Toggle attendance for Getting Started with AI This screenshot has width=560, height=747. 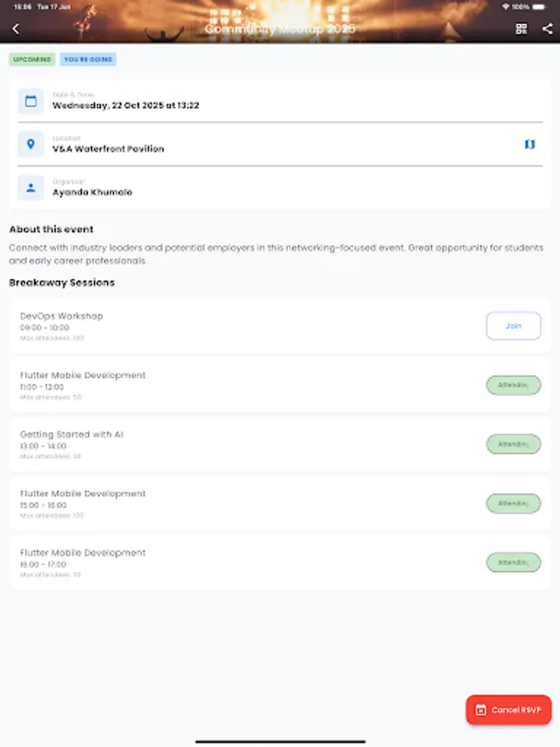[513, 444]
